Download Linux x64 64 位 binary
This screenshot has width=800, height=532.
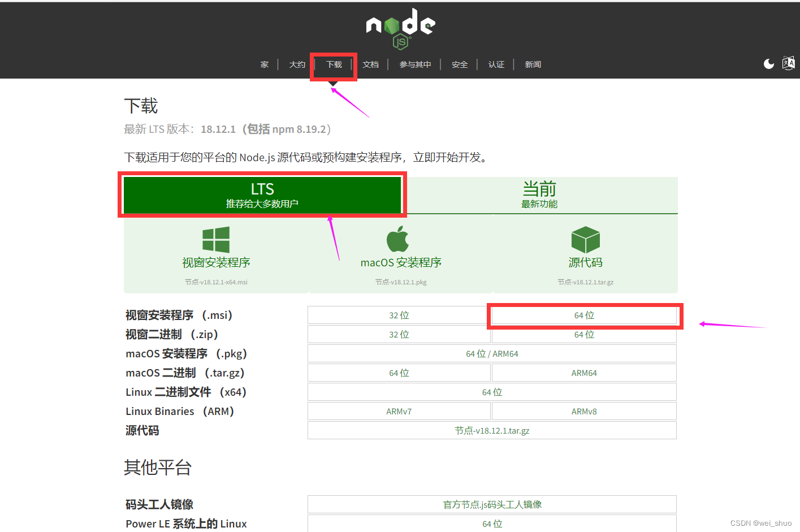(492, 392)
